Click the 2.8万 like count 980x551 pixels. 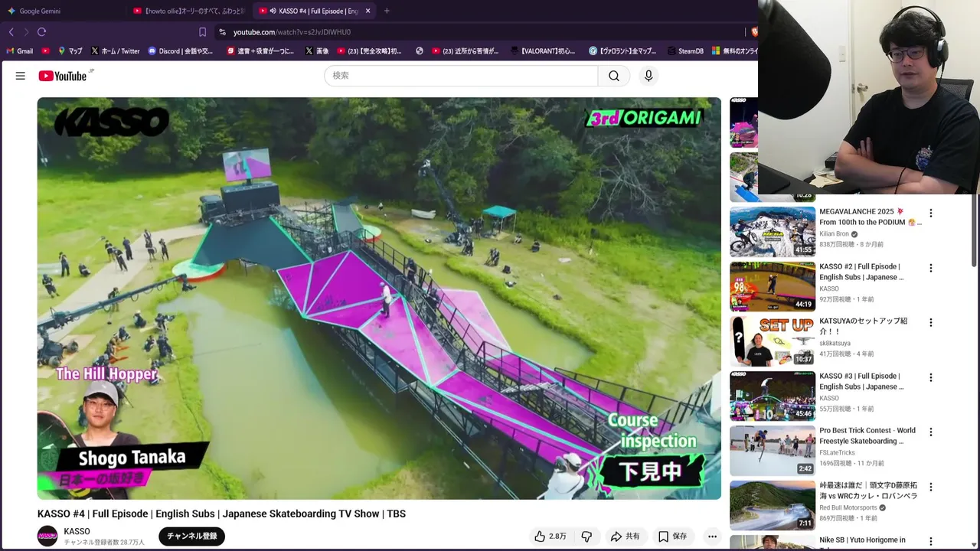[557, 536]
